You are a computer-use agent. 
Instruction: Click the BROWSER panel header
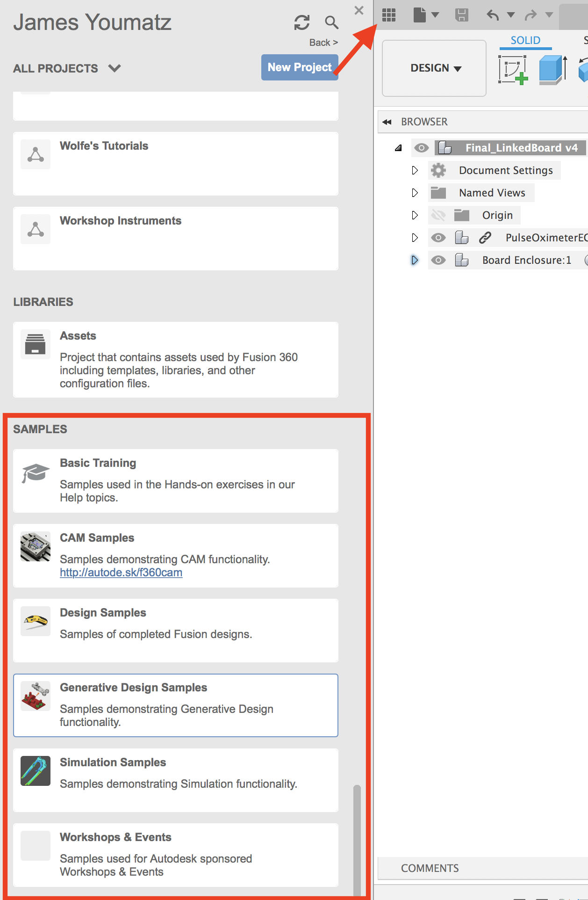coord(482,122)
